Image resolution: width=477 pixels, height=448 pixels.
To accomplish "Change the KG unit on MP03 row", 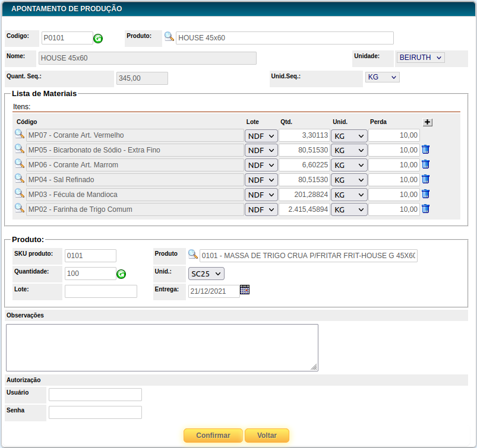I will [349, 195].
